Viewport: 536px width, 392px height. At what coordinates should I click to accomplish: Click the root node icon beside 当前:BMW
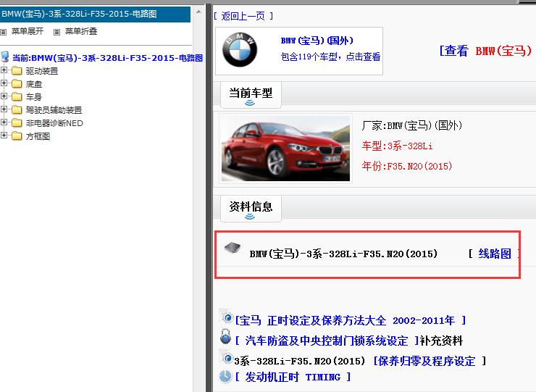pos(5,57)
